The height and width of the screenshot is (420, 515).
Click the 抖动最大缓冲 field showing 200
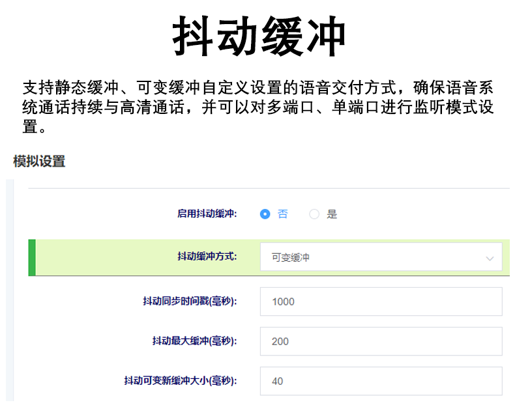(381, 341)
